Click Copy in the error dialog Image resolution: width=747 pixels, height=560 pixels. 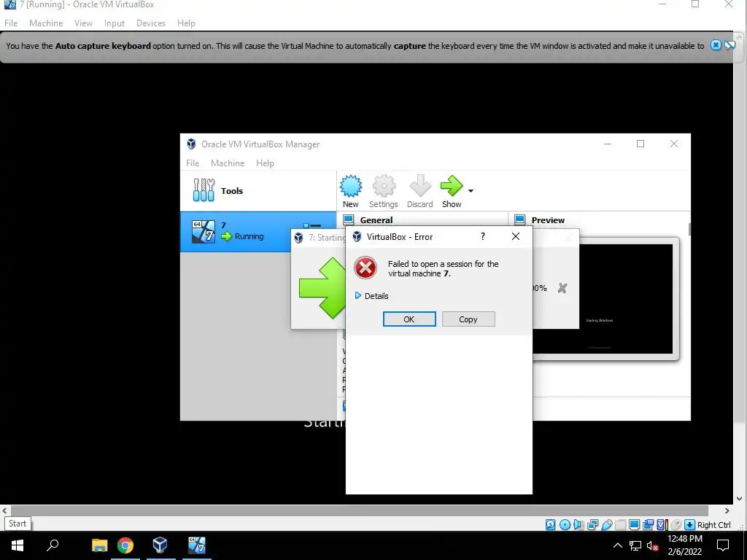468,319
